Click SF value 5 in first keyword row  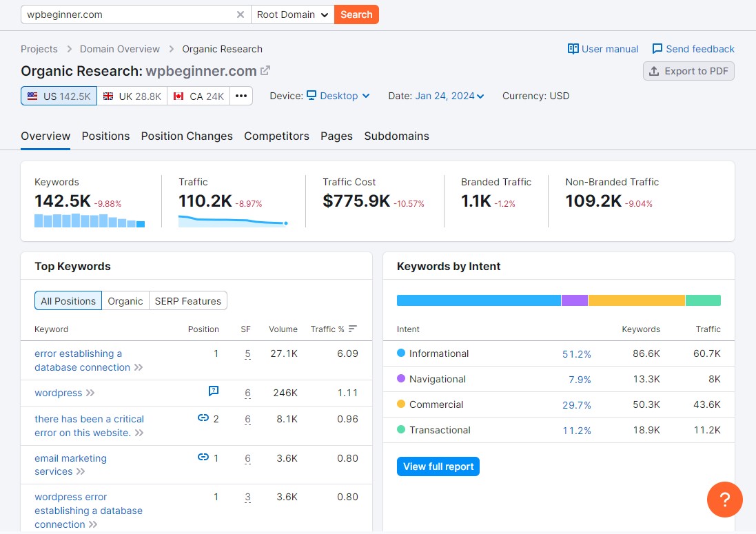click(247, 353)
